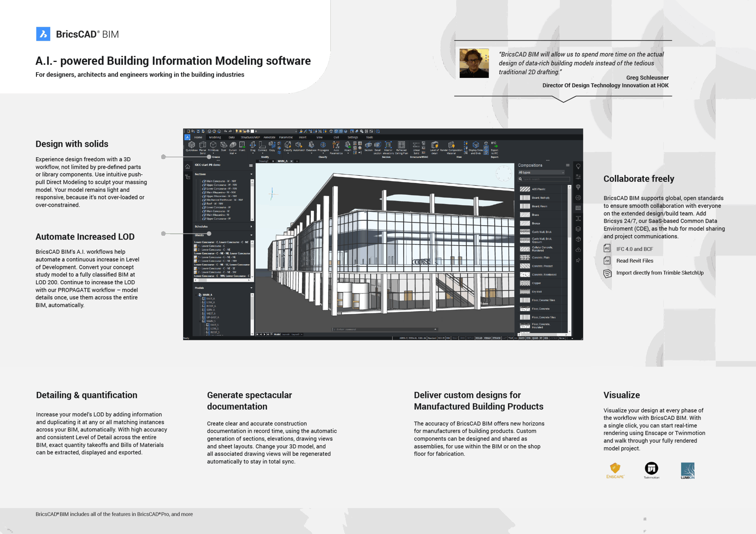Select the ABS Plastic composition swatch
The height and width of the screenshot is (534, 756).
click(x=525, y=189)
